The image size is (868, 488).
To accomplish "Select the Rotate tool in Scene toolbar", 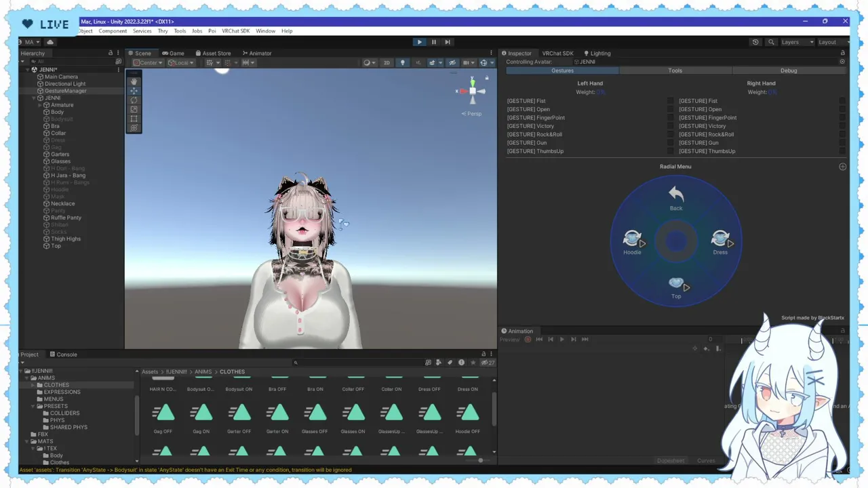I will 134,100.
